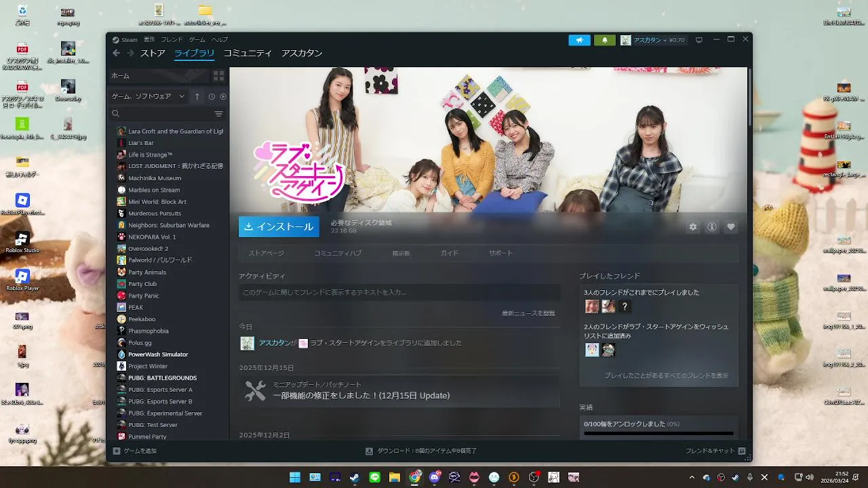Click the achievements progress bar
The image size is (868, 488).
658,433
